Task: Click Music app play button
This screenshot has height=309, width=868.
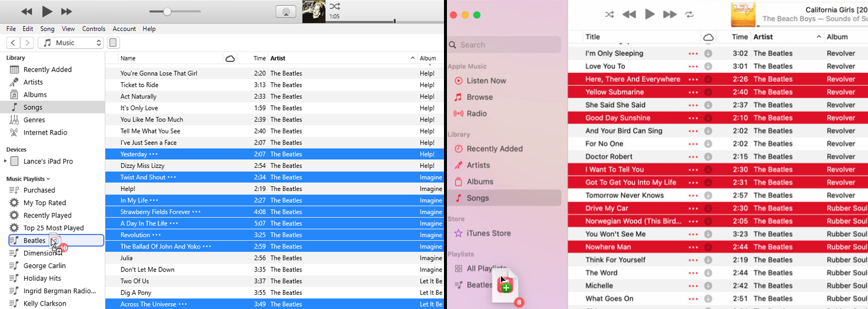Action: 650,14
